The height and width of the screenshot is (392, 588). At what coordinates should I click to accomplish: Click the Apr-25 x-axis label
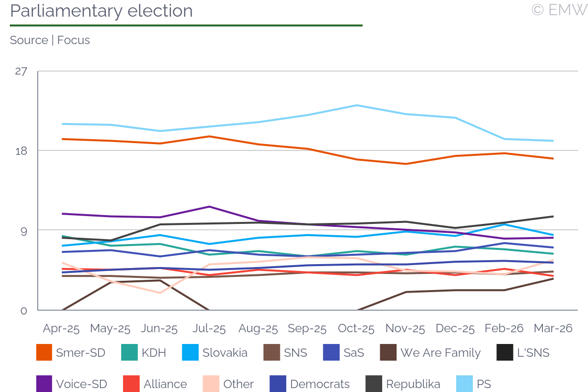click(61, 328)
